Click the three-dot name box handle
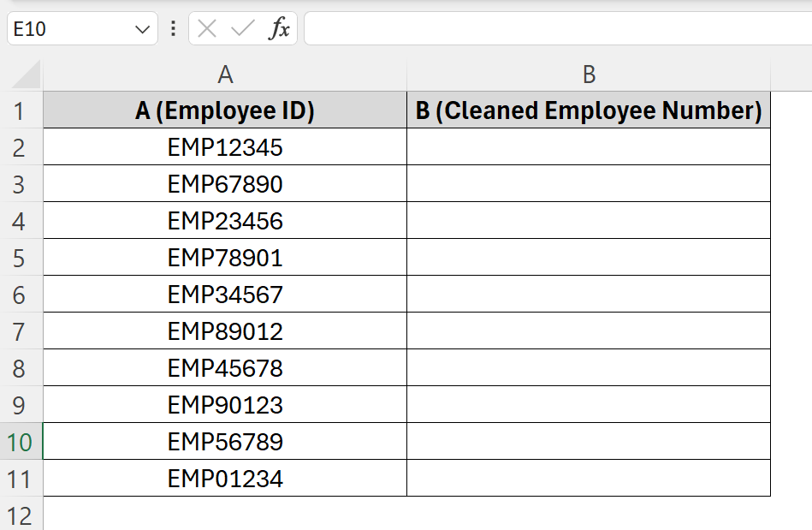This screenshot has height=530, width=812. pyautogui.click(x=174, y=28)
